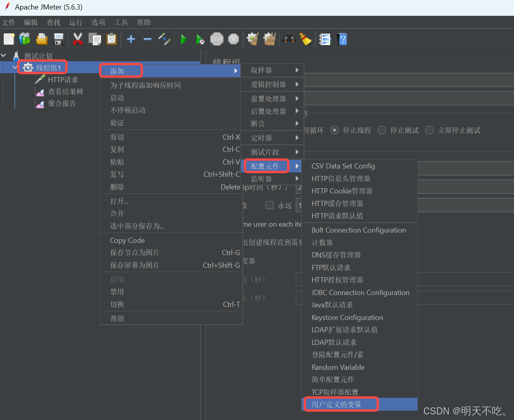Choose 计数器 config element

[x=360, y=243]
